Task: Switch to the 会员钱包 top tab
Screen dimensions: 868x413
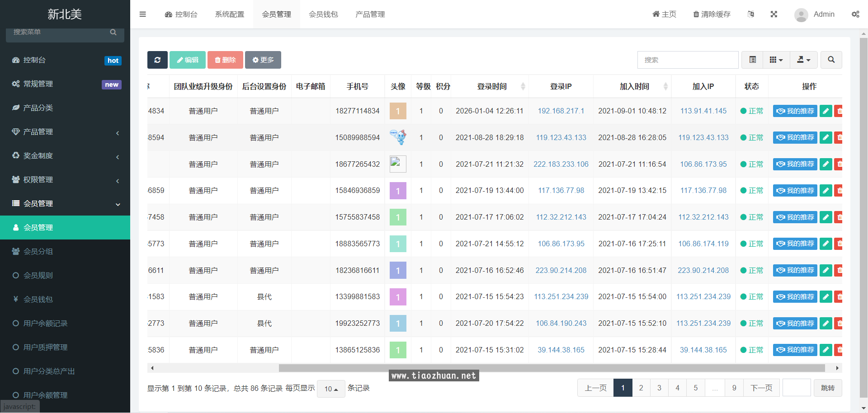Action: tap(323, 14)
